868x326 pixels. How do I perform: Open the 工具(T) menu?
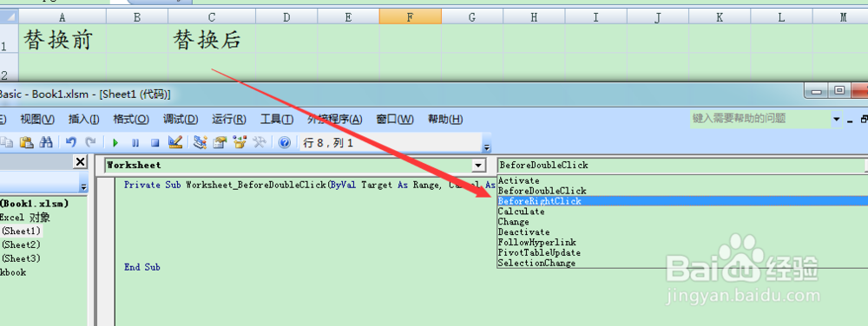click(277, 120)
